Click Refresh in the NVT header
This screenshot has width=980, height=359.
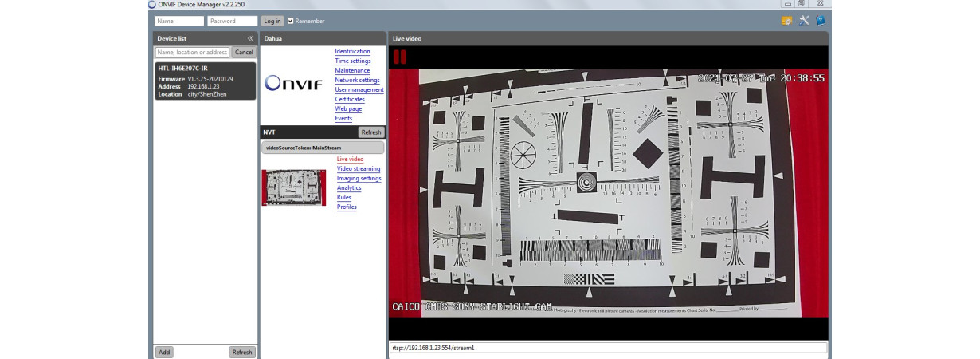click(370, 132)
